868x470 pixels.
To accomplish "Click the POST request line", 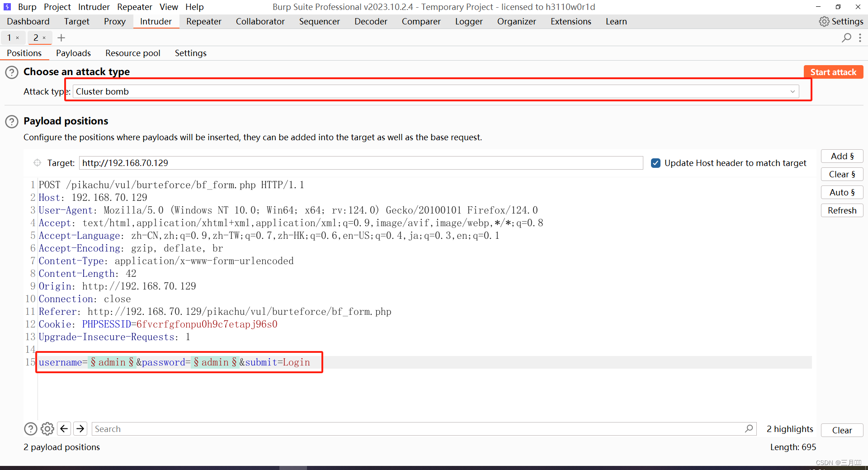I will [171, 185].
